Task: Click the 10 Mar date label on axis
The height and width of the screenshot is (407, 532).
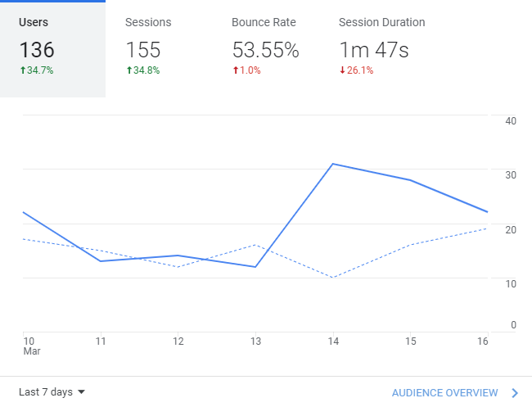Action: [29, 345]
